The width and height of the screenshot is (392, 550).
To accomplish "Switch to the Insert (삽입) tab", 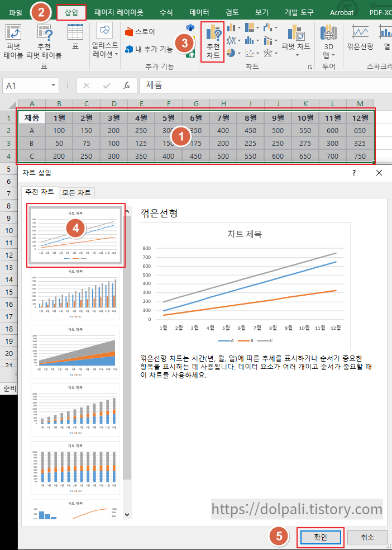I will [x=71, y=13].
